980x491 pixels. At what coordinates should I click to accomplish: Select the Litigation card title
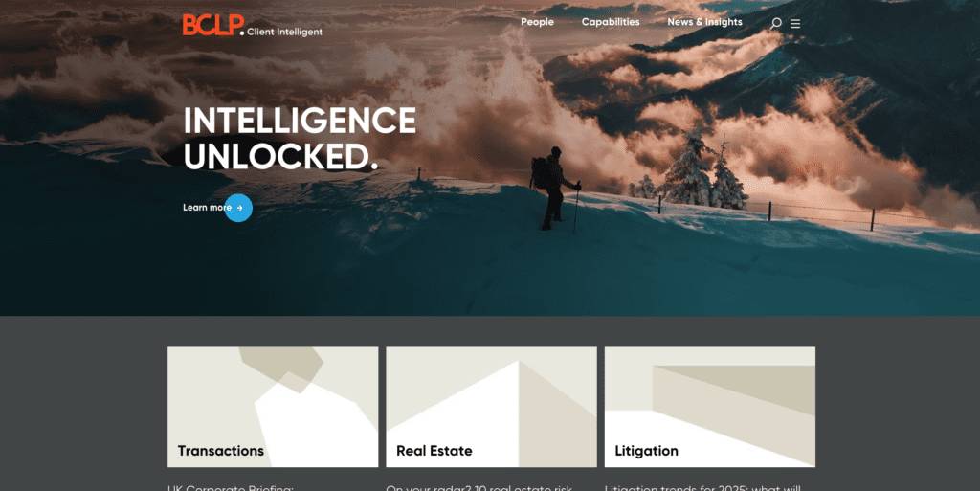(646, 451)
